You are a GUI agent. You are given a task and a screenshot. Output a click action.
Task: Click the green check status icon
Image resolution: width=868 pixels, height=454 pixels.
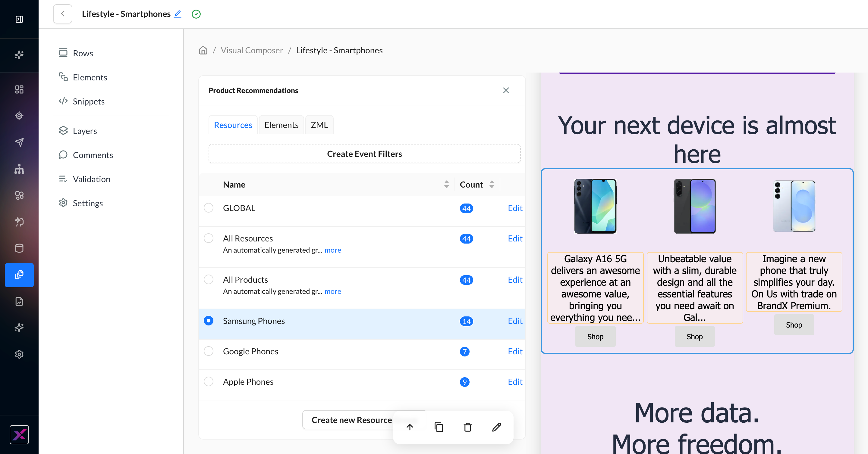point(196,14)
